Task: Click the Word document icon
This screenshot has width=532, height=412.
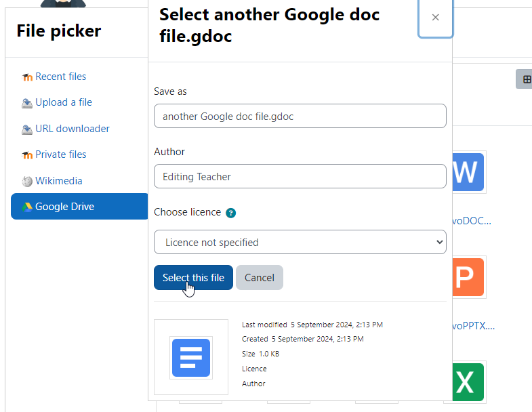Action: (x=468, y=172)
